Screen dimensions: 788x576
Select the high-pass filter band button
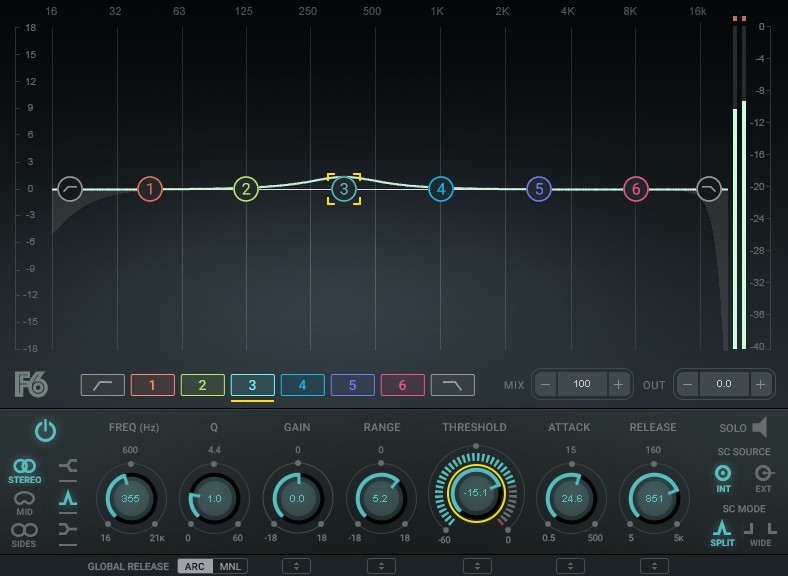click(x=103, y=385)
